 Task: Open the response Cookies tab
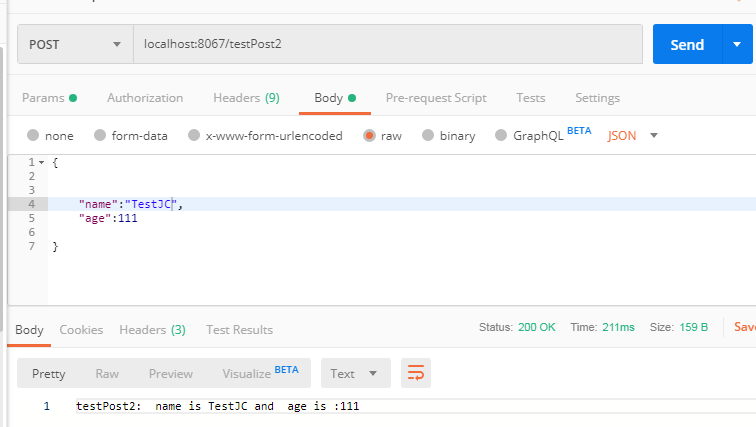click(x=81, y=330)
